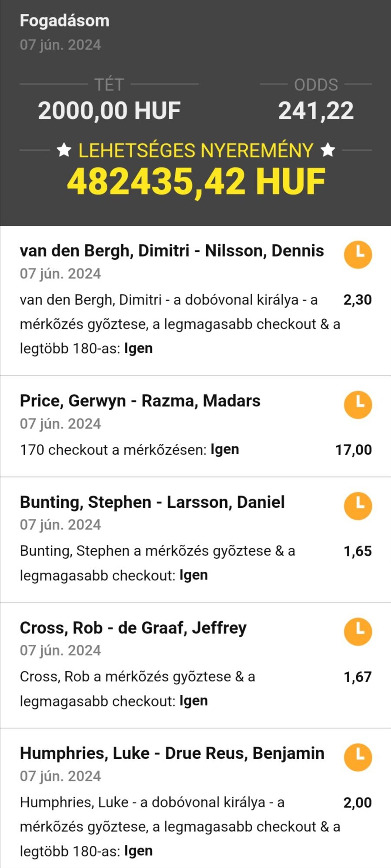Click the Fogadásom header title
Viewport: 391px width, 868px height.
click(x=64, y=20)
